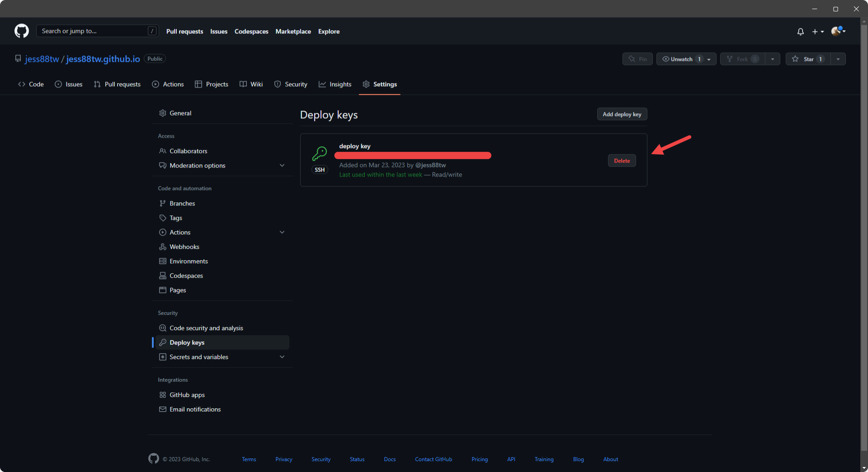This screenshot has width=868, height=472.
Task: Switch to the repository Pull requests tab
Action: (x=117, y=84)
